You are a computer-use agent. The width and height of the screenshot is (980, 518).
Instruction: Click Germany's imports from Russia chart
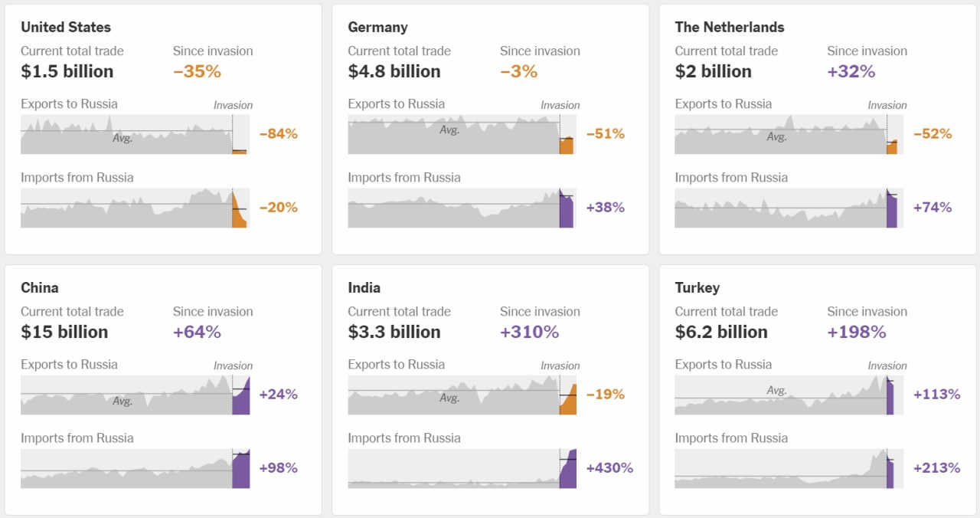(x=461, y=208)
